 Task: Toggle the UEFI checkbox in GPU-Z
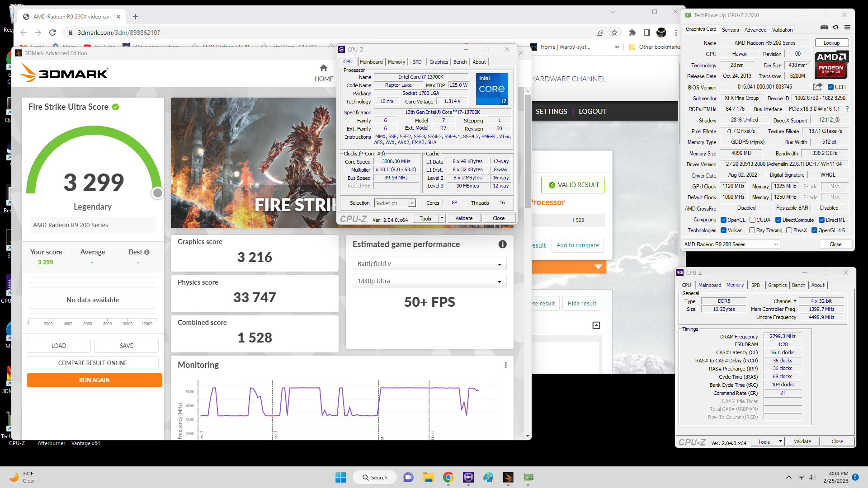830,87
